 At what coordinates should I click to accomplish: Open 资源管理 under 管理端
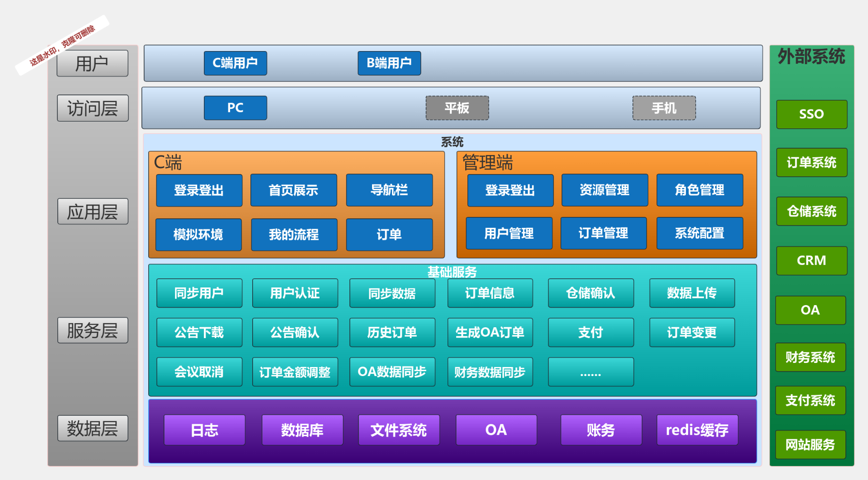coord(604,190)
